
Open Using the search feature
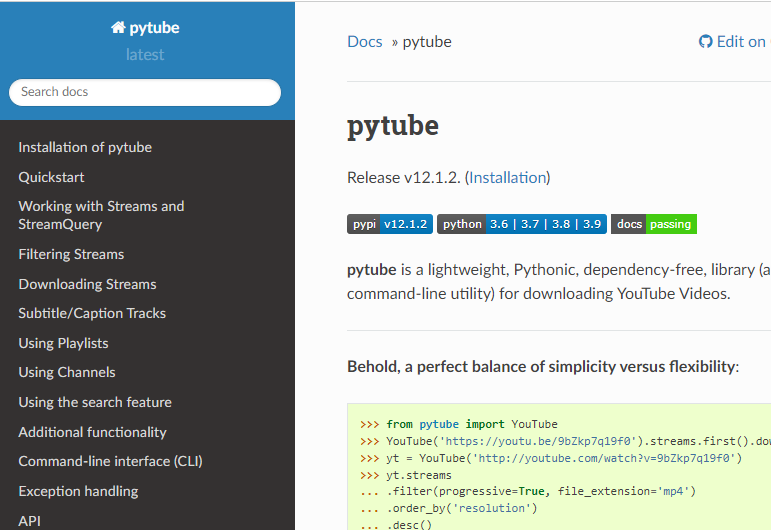(x=95, y=402)
